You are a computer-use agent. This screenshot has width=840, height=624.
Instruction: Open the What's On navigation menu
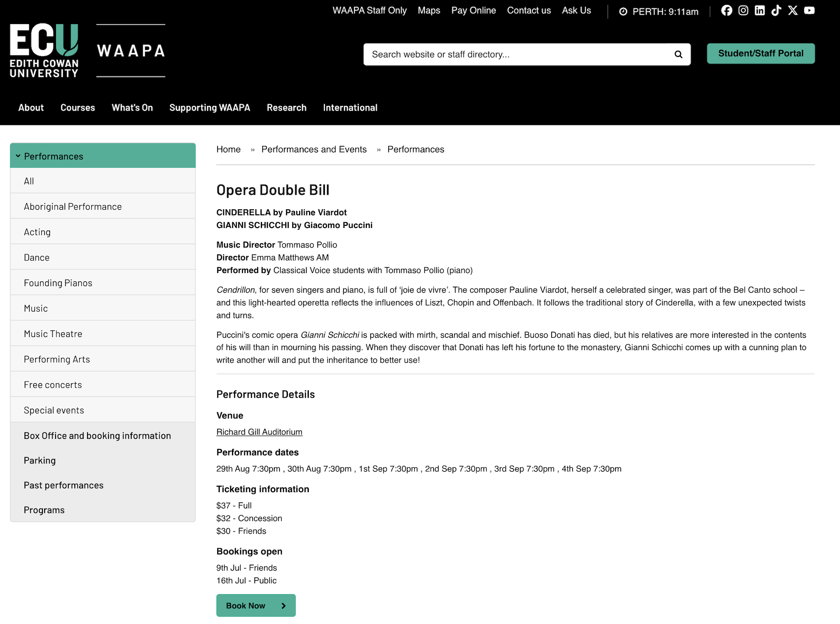(x=132, y=108)
